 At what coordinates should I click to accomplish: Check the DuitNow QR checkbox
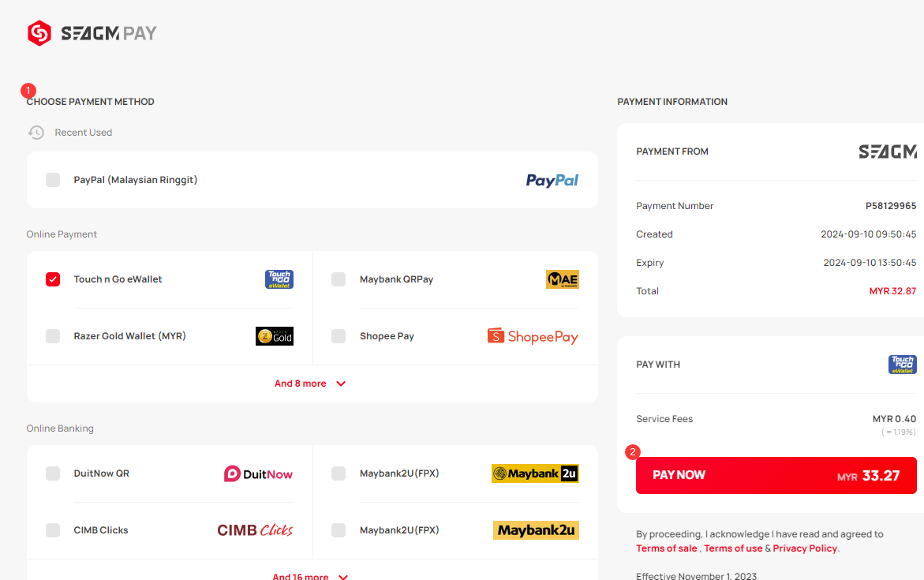pos(53,473)
